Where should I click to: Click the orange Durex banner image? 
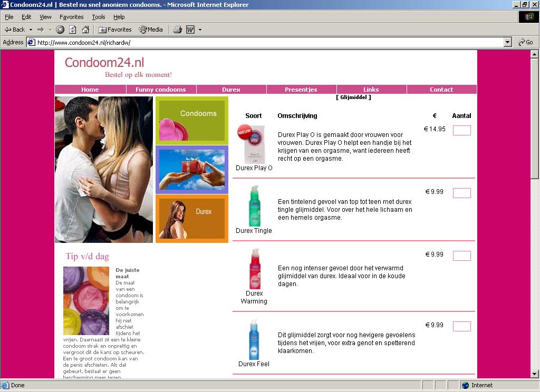click(x=192, y=219)
